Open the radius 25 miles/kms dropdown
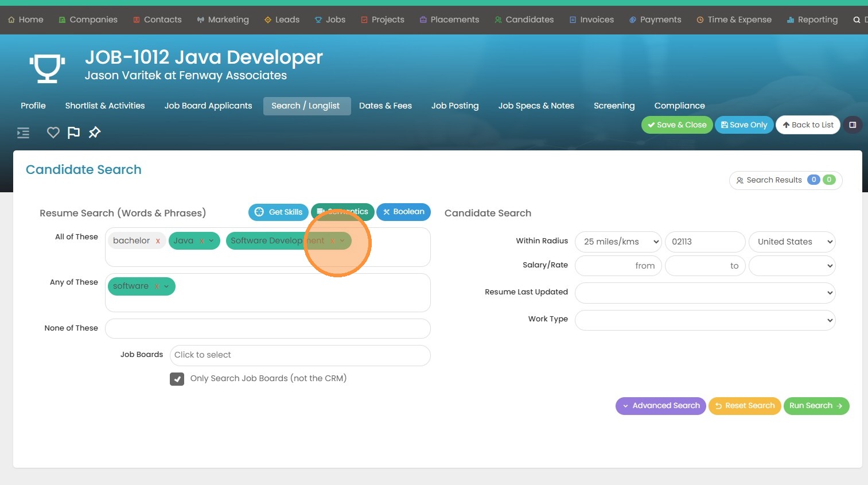 tap(618, 242)
